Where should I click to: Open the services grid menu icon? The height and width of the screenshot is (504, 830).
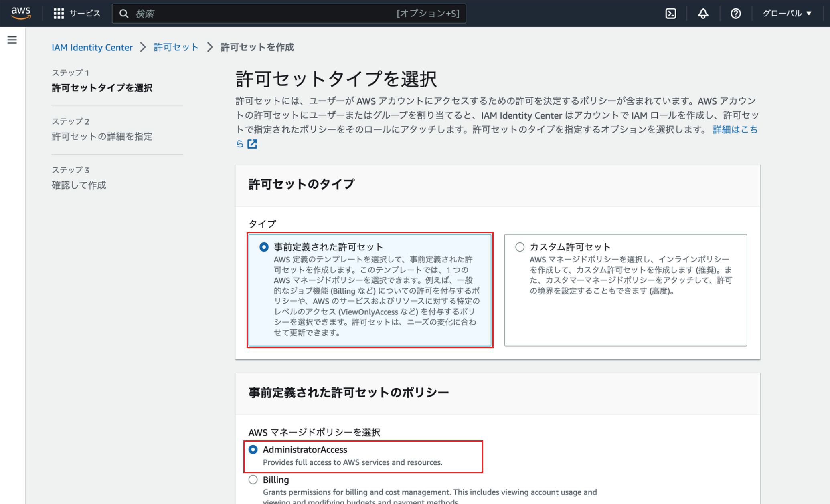(x=59, y=13)
